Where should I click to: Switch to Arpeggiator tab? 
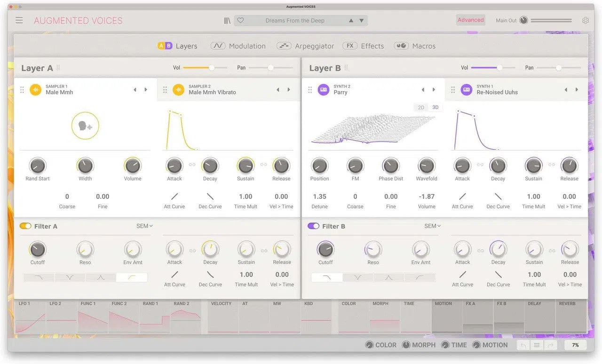305,46
